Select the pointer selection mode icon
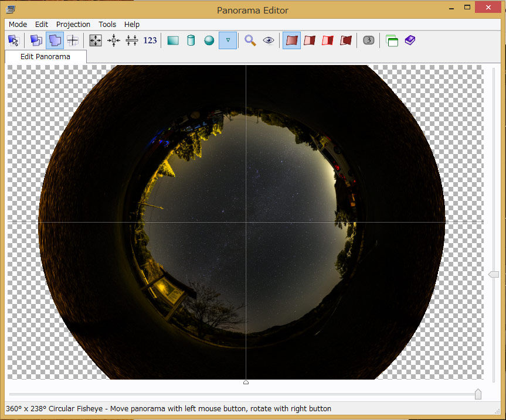This screenshot has height=420, width=506. point(13,40)
